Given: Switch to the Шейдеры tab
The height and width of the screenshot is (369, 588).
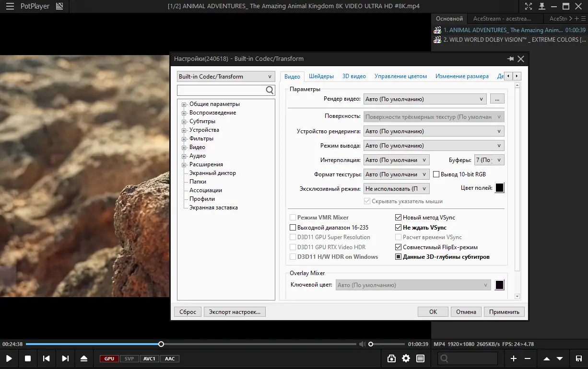Looking at the screenshot, I should (321, 76).
